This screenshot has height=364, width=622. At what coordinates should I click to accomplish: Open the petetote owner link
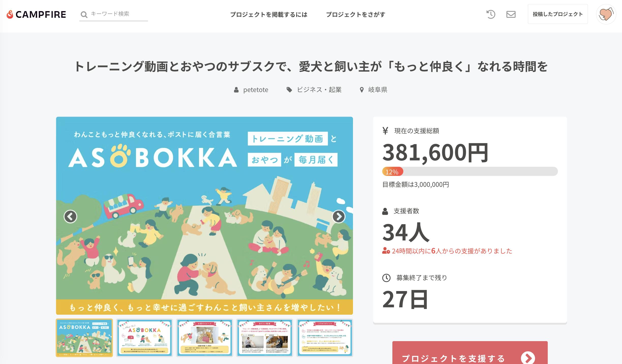[x=255, y=90]
